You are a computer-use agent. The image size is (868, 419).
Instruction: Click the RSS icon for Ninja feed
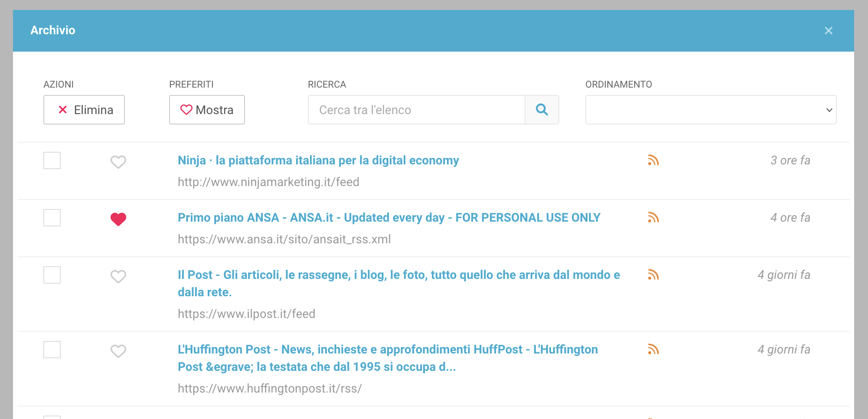coord(653,160)
